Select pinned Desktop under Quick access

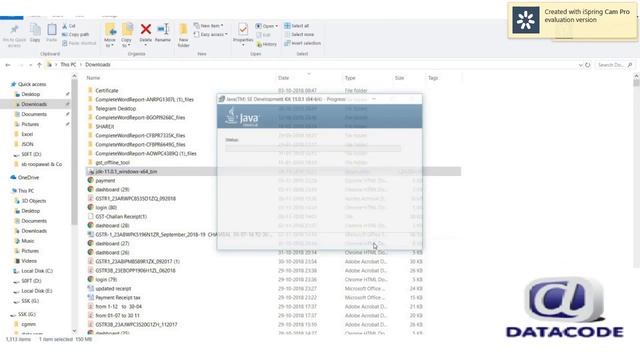tap(31, 94)
